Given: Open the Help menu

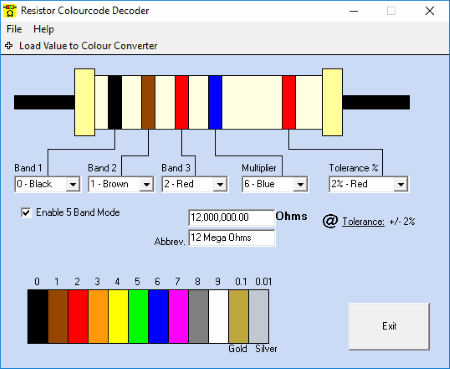Looking at the screenshot, I should click(44, 29).
